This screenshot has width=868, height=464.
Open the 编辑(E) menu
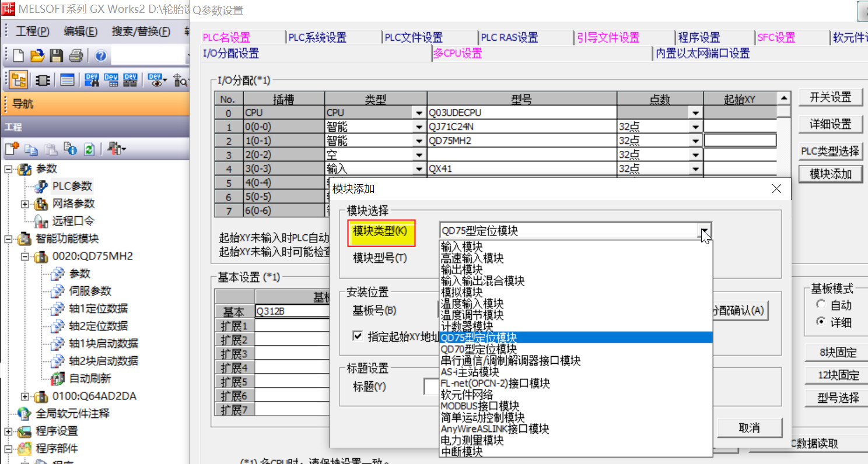click(80, 31)
